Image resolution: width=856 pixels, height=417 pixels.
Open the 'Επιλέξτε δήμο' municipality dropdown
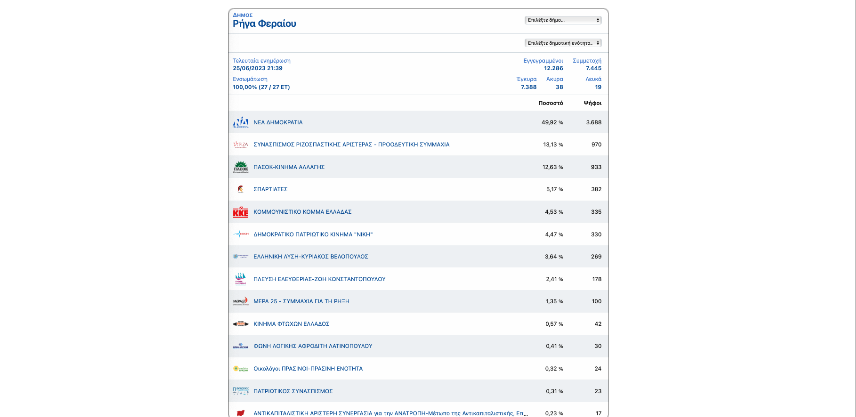tap(563, 20)
